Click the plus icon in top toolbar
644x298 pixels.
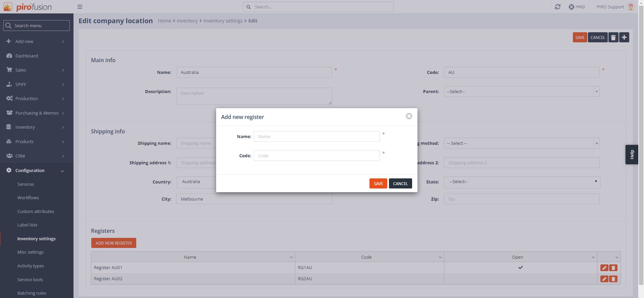pos(624,38)
